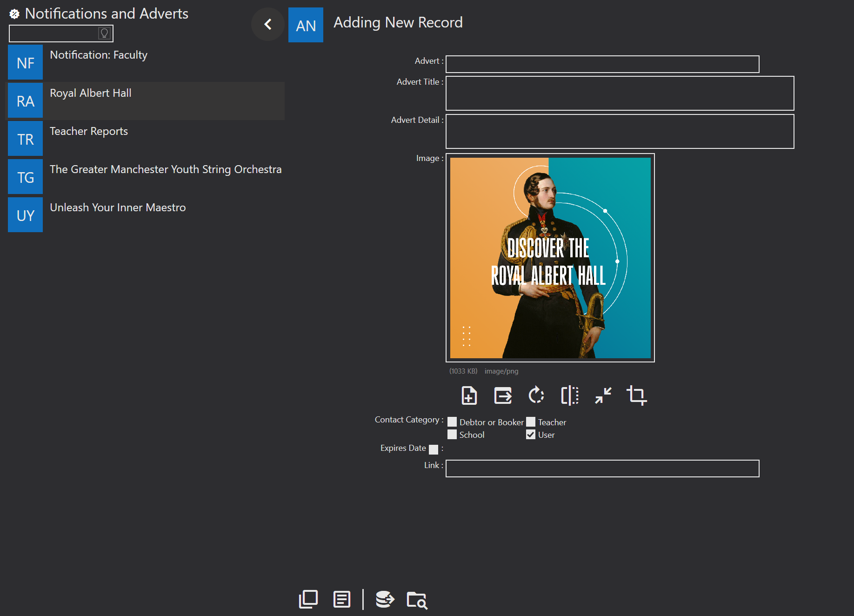Open the Royal Albert Hall record

pyautogui.click(x=145, y=100)
